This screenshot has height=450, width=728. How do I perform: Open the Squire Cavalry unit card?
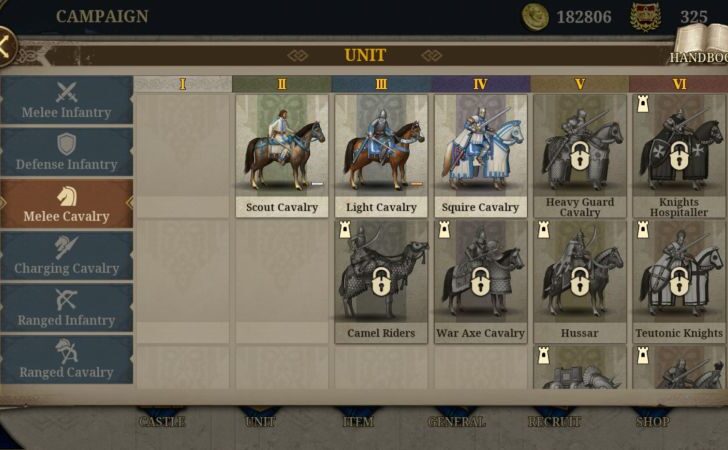click(x=481, y=156)
